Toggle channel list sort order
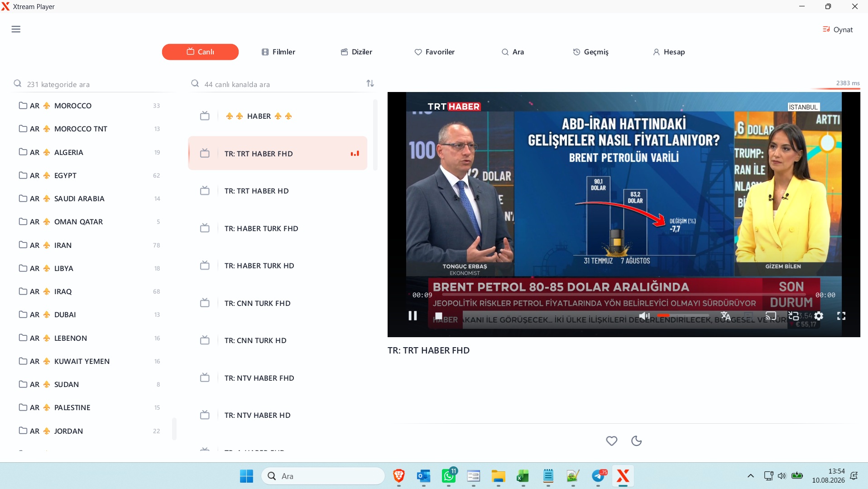 pos(370,83)
